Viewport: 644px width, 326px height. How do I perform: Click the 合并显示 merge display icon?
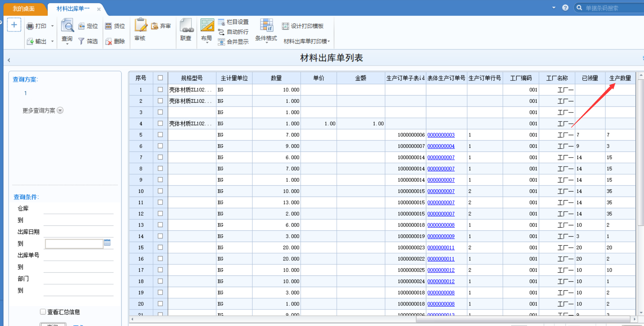[x=221, y=42]
